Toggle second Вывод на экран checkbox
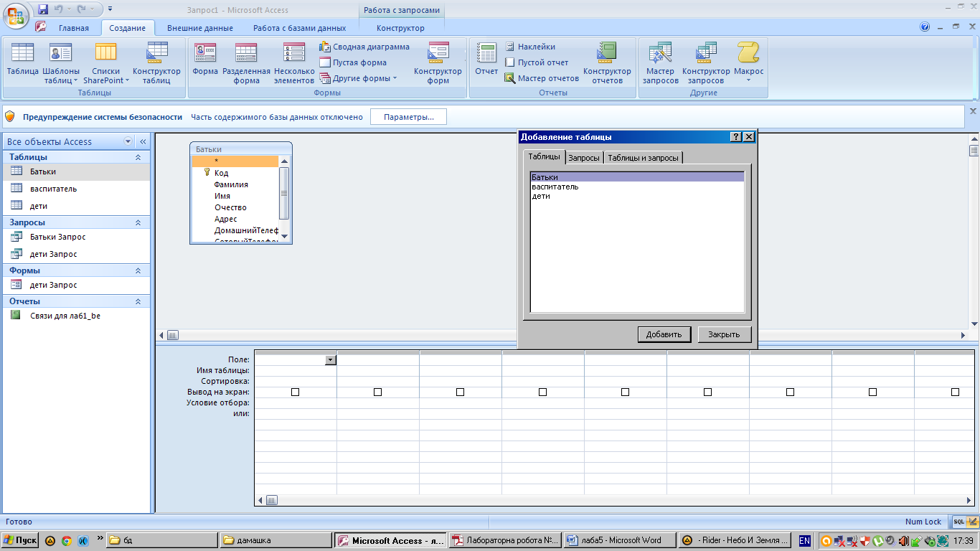 coord(377,392)
